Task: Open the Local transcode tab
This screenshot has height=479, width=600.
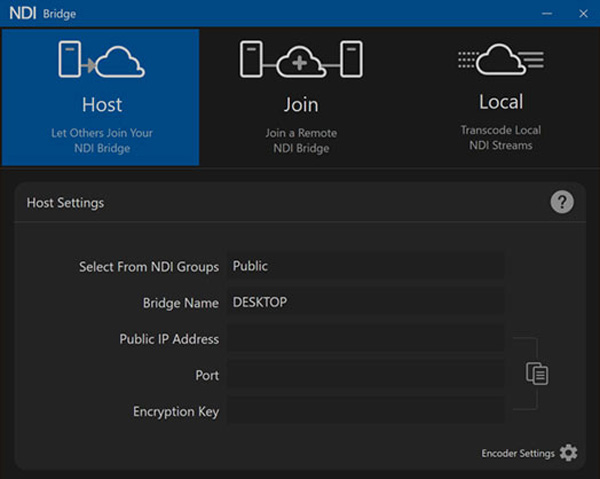Action: coord(501,97)
